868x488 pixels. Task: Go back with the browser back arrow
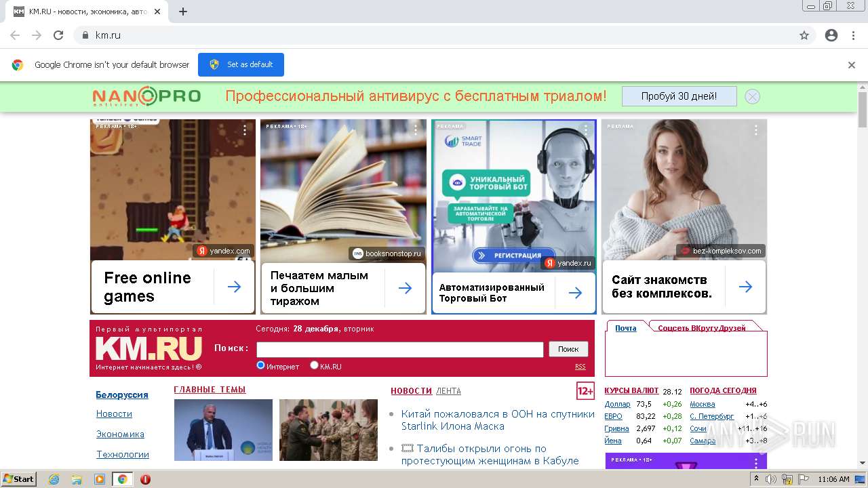[15, 35]
